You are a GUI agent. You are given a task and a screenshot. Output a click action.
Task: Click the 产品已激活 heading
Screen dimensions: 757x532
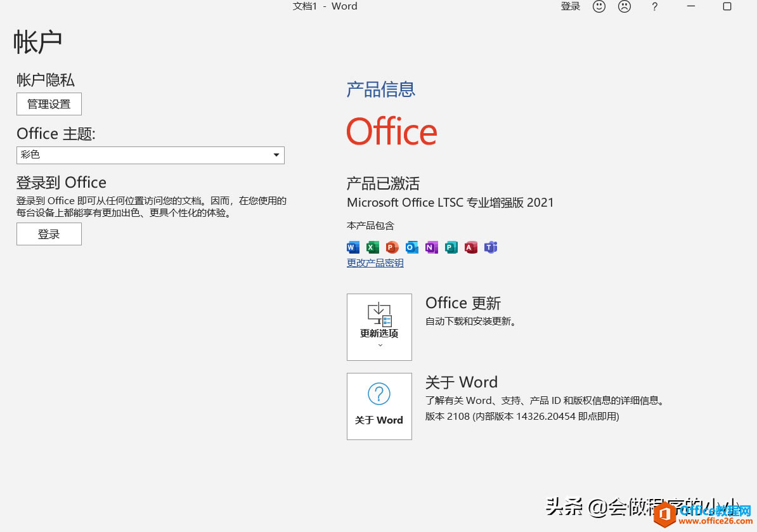click(x=384, y=183)
